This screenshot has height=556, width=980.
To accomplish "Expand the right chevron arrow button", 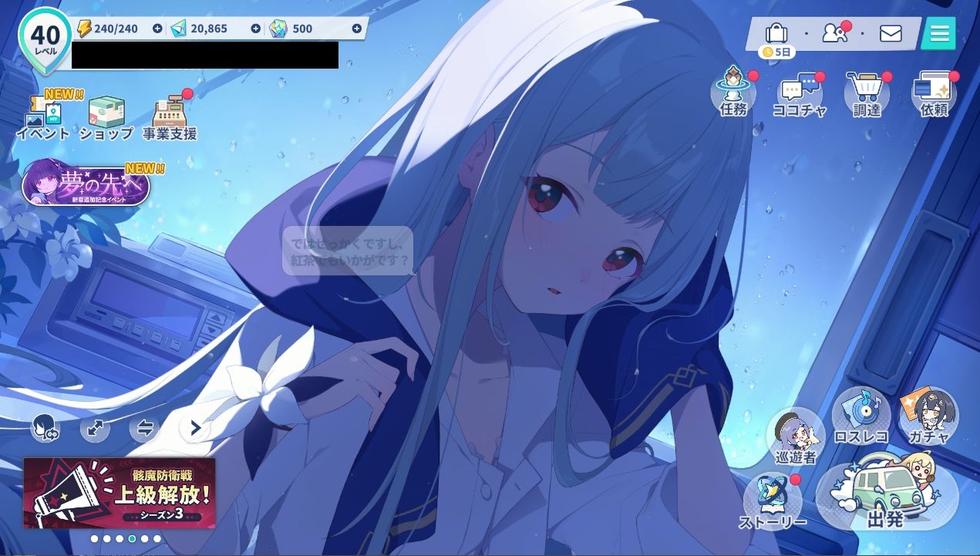I will 194,428.
